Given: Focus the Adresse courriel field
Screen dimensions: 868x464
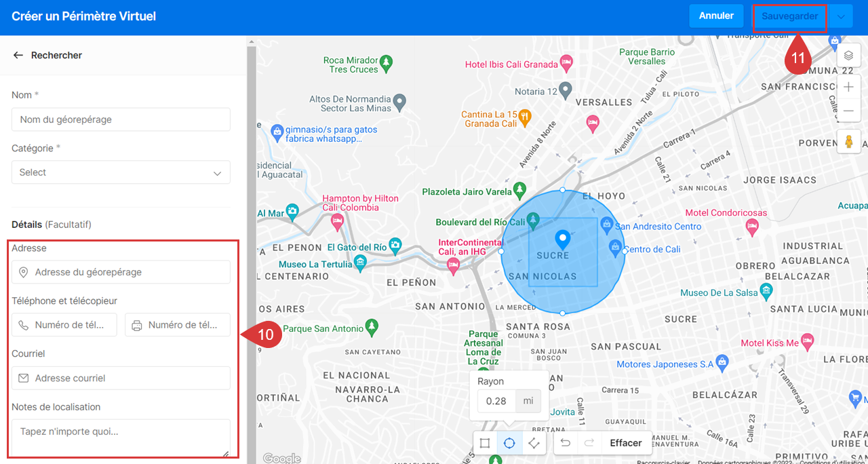Looking at the screenshot, I should [x=121, y=378].
